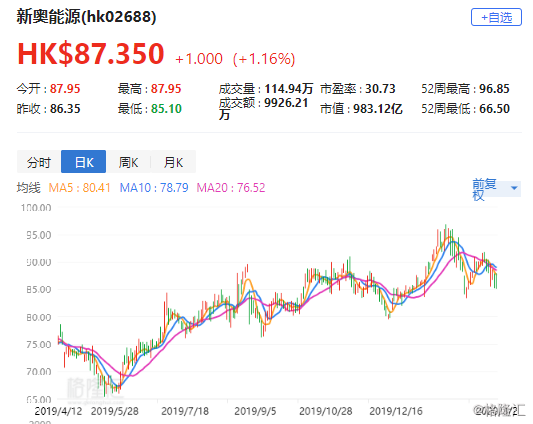Screen dimensions: 533x424
Task: Click 52周最低 value 66.50
Action: pos(494,109)
